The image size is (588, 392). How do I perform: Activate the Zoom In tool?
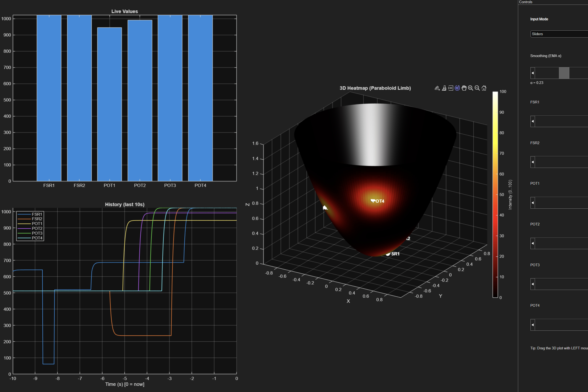[471, 88]
